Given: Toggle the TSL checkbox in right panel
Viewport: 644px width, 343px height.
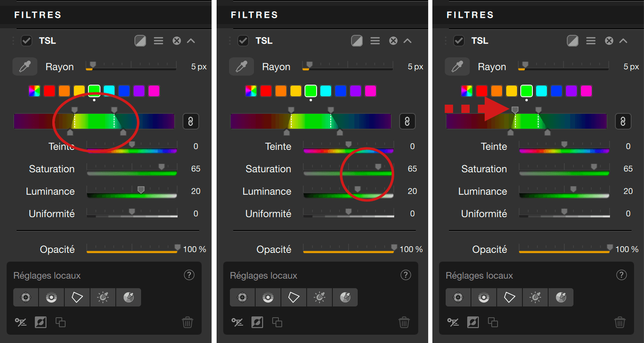Looking at the screenshot, I should coord(459,41).
